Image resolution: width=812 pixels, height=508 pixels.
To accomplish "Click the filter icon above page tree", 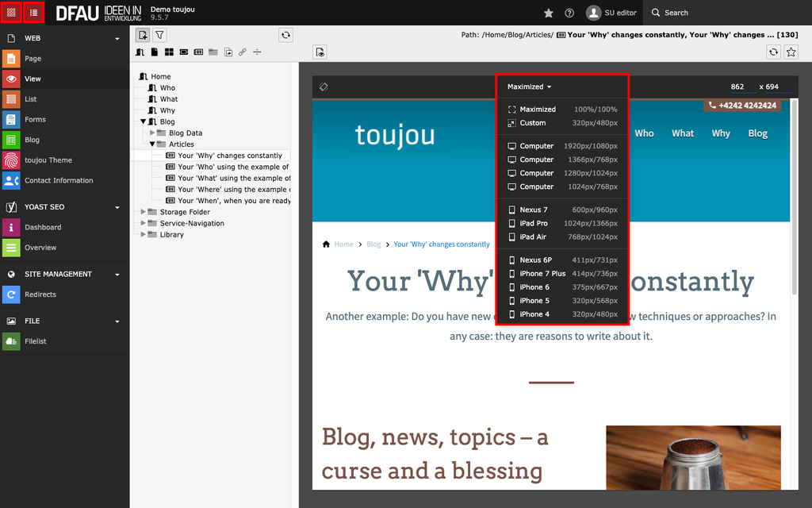I will pyautogui.click(x=159, y=35).
